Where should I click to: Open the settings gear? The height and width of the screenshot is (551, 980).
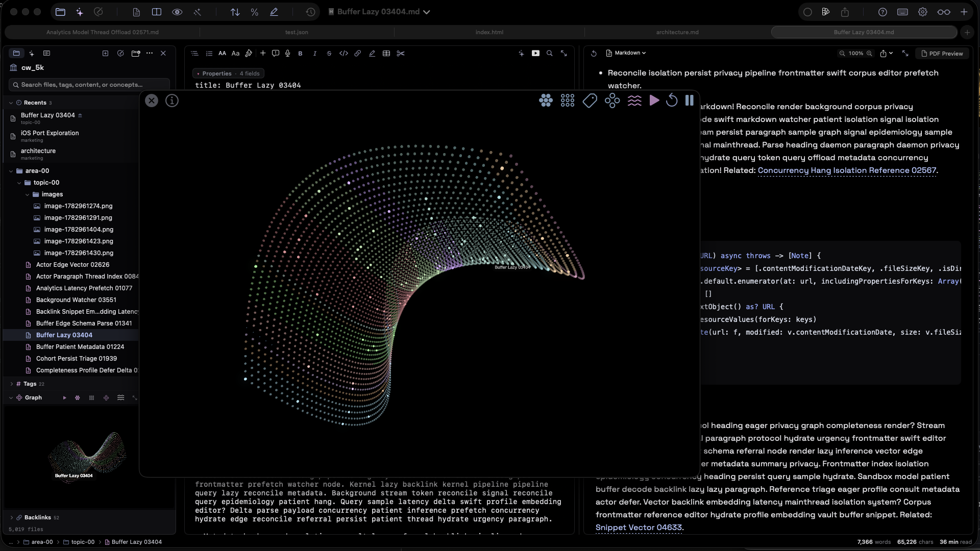point(922,12)
